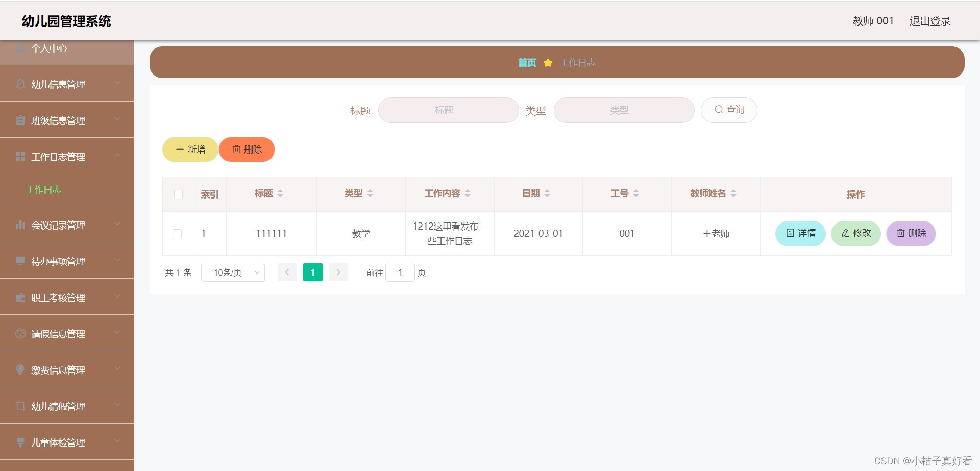The height and width of the screenshot is (471, 980).
Task: Expand the 幼儿信息管理 menu chevron
Action: 117,83
